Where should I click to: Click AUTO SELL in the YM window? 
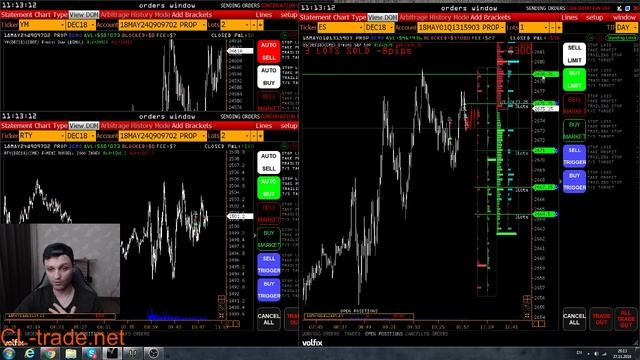point(269,51)
